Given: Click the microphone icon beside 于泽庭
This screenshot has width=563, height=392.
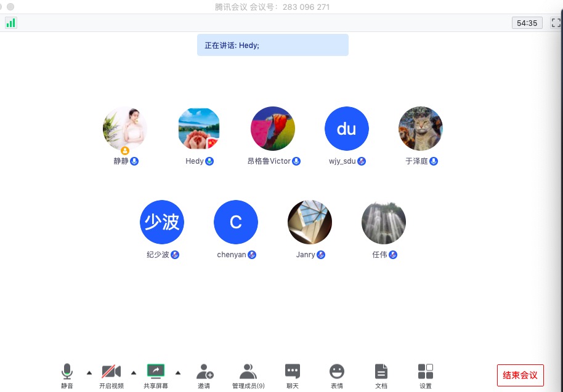Looking at the screenshot, I should coord(434,161).
